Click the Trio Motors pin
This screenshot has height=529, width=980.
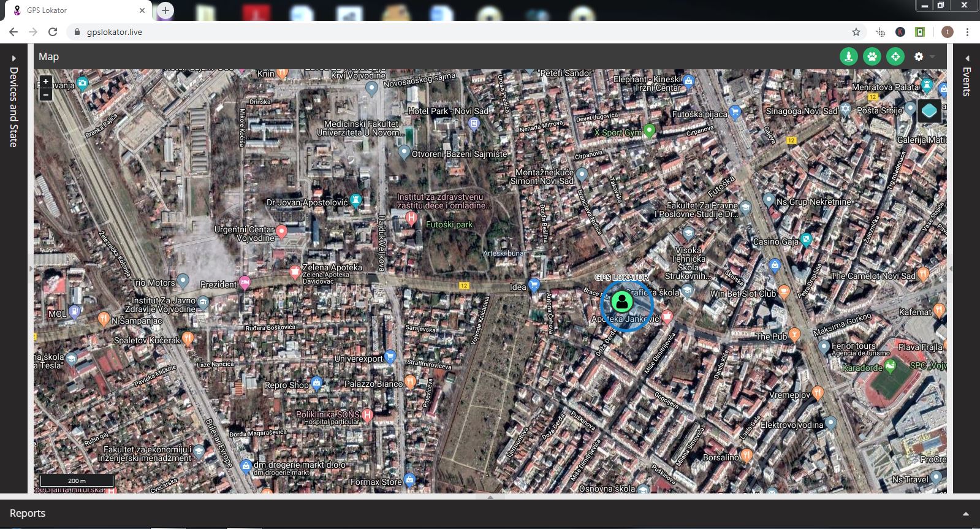[x=183, y=281]
